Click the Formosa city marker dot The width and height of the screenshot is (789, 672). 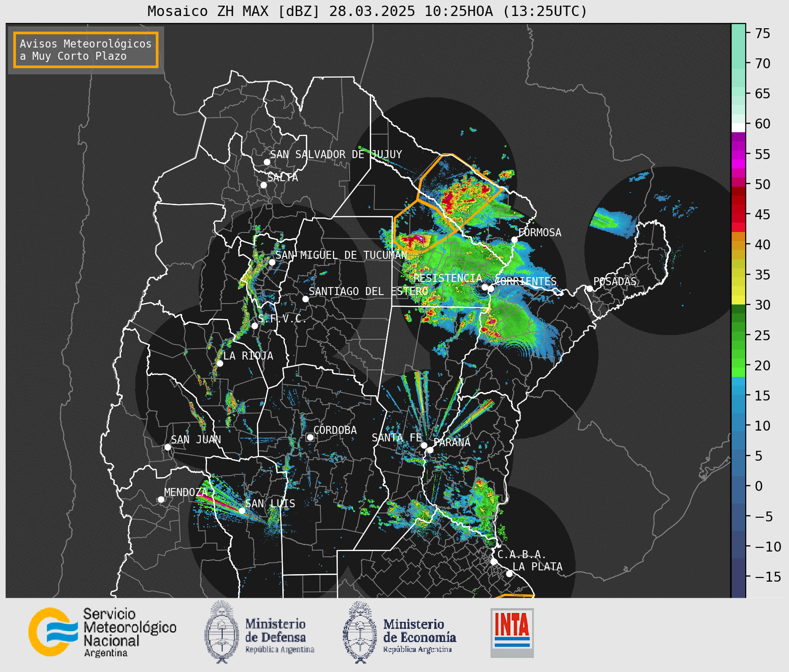click(x=514, y=240)
